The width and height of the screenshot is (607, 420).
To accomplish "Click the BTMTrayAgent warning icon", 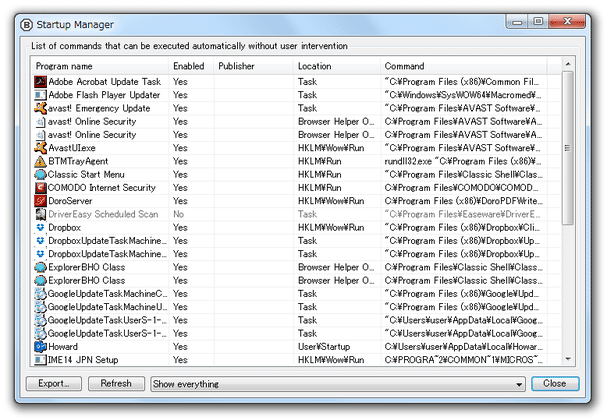I will [x=40, y=161].
